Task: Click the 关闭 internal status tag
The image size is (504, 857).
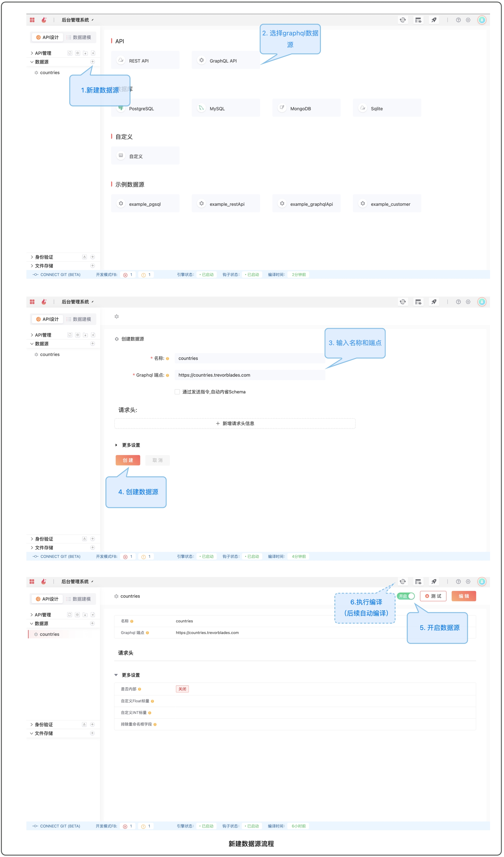Action: pyautogui.click(x=182, y=689)
